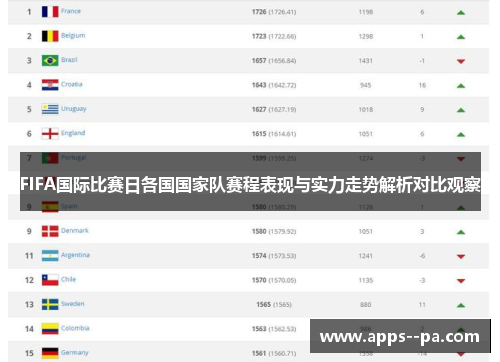Click the Belgium flag icon
This screenshot has width=500, height=362.
coord(50,36)
